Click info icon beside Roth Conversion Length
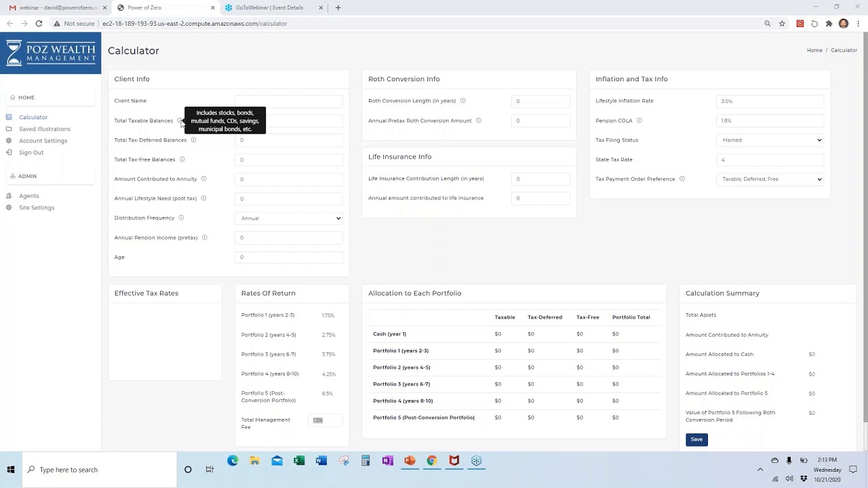Image resolution: width=868 pixels, height=488 pixels. pos(462,101)
